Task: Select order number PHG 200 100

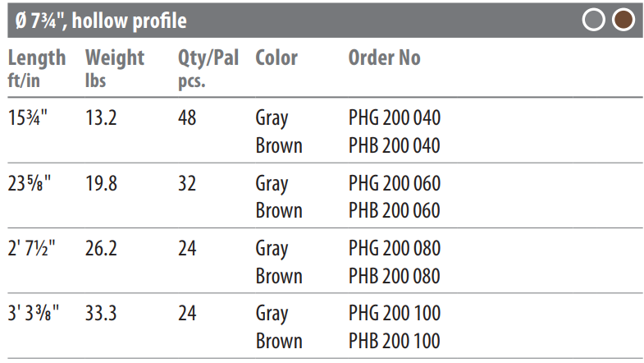Action: pos(395,313)
